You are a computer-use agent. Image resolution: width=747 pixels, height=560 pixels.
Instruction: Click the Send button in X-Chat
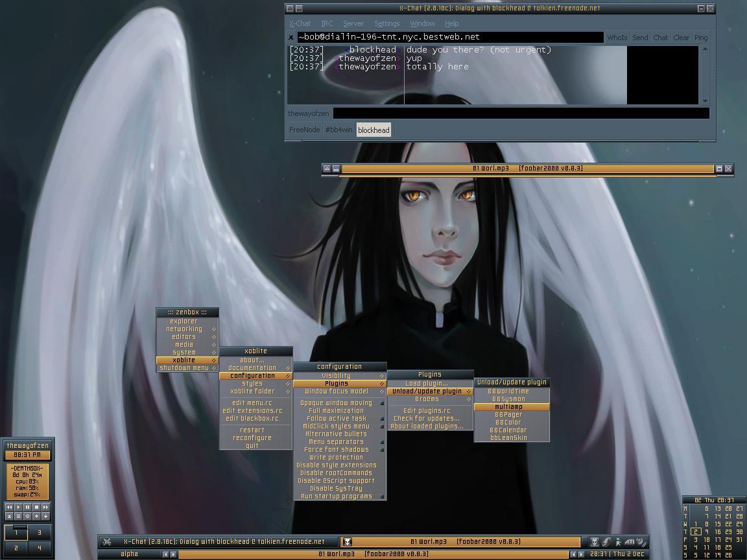(x=640, y=38)
